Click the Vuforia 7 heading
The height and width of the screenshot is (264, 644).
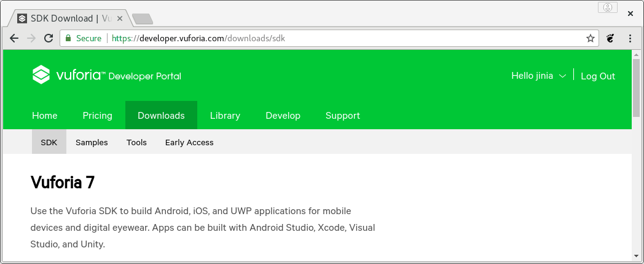[x=63, y=182]
